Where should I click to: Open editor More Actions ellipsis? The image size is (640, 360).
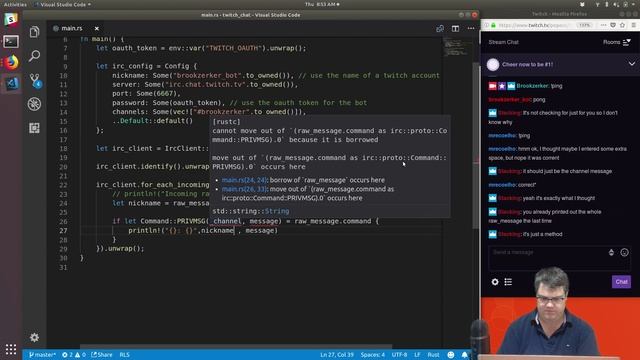(x=471, y=29)
